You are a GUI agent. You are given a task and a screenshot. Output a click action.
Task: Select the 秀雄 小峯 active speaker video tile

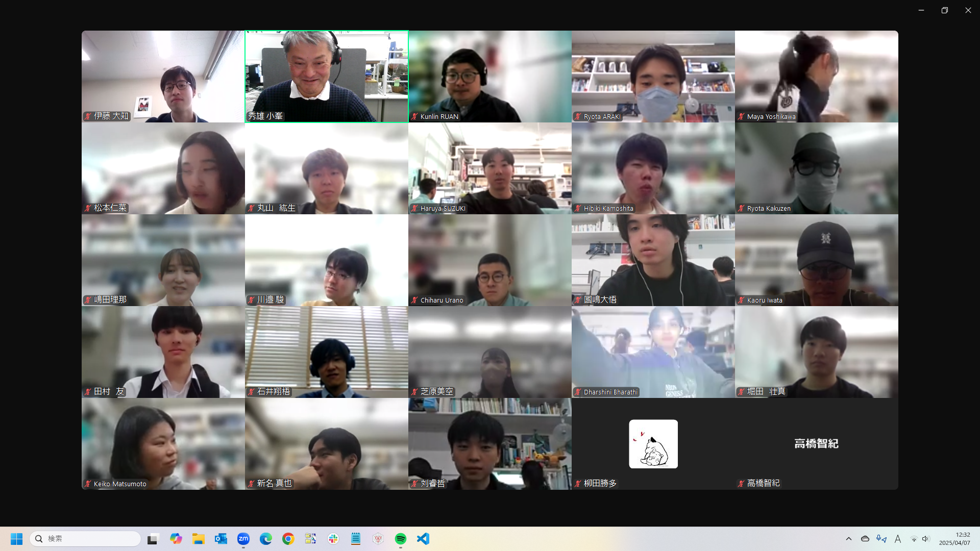pos(327,77)
